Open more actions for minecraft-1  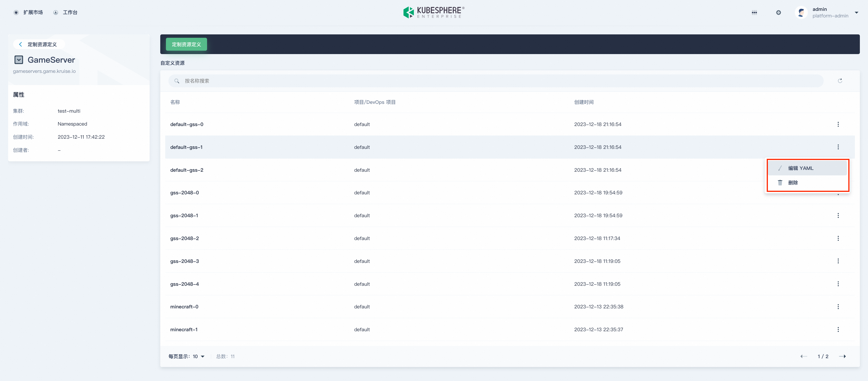838,329
